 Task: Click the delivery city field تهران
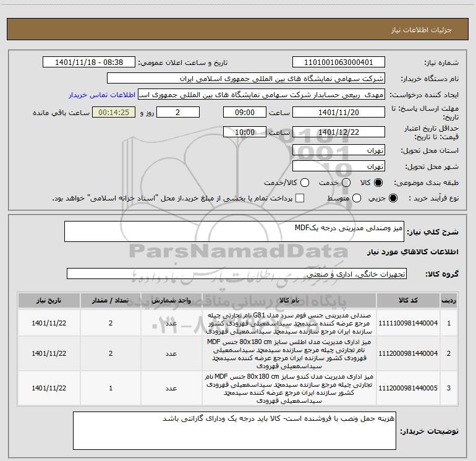339,166
